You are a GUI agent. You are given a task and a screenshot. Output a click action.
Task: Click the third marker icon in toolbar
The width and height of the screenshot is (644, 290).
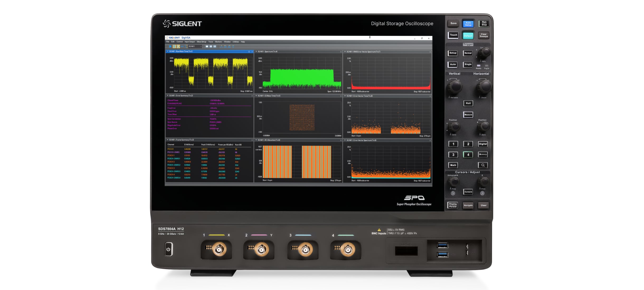click(229, 46)
